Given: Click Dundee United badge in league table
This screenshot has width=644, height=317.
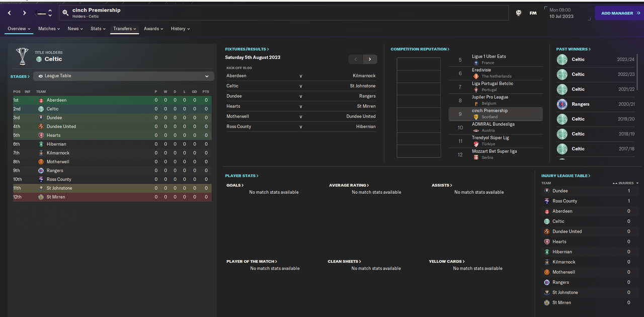Looking at the screenshot, I should [x=41, y=127].
